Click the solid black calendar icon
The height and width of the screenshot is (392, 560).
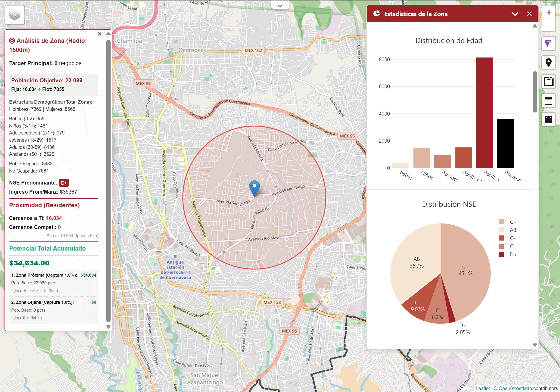[x=549, y=119]
